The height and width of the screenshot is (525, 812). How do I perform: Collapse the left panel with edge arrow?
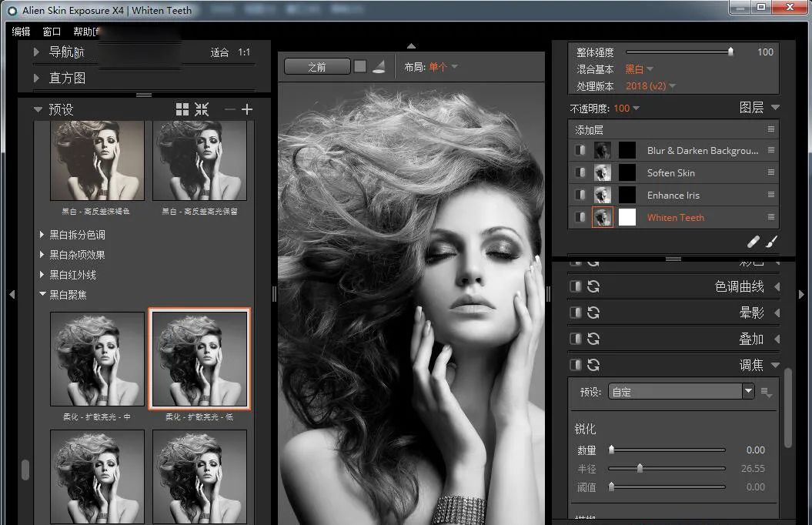click(12, 294)
